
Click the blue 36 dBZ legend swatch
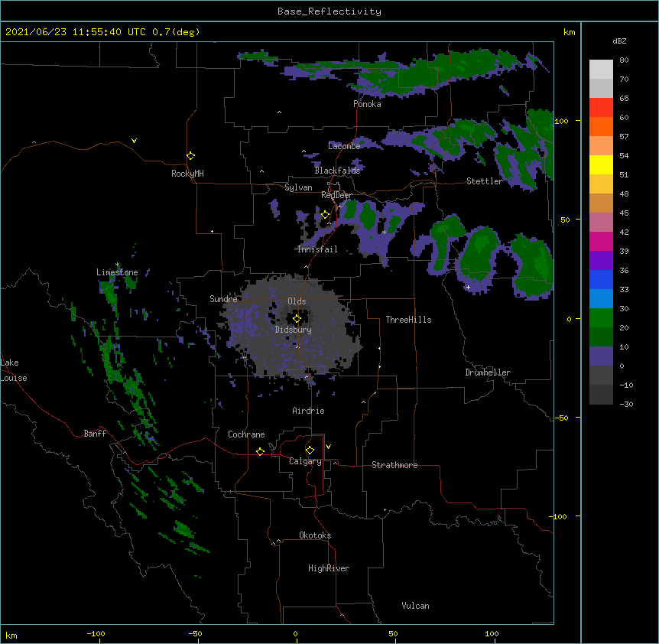coord(601,279)
